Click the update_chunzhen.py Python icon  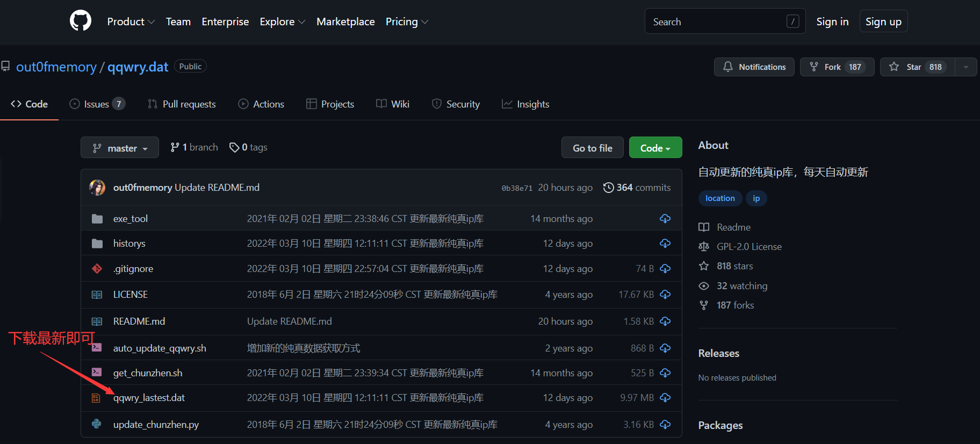pos(97,424)
